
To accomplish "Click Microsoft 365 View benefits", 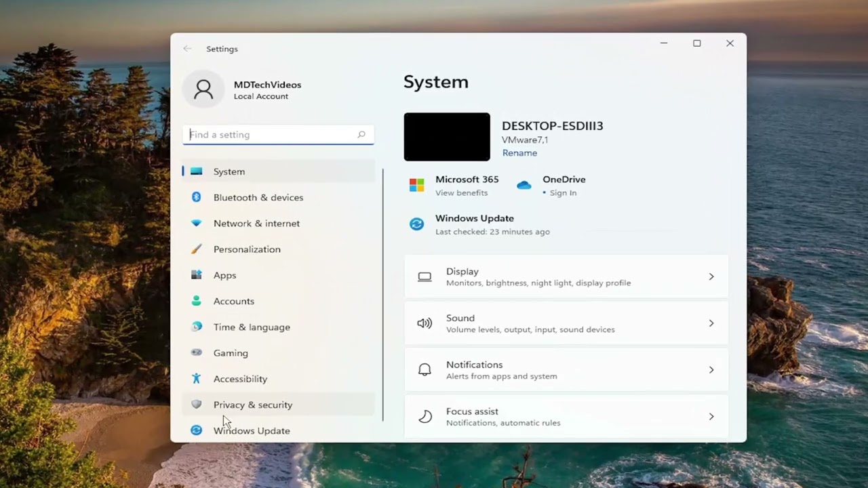I will [461, 193].
